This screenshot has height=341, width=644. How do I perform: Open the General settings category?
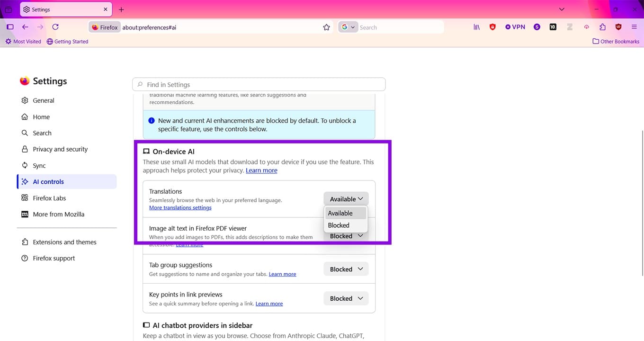click(67, 100)
